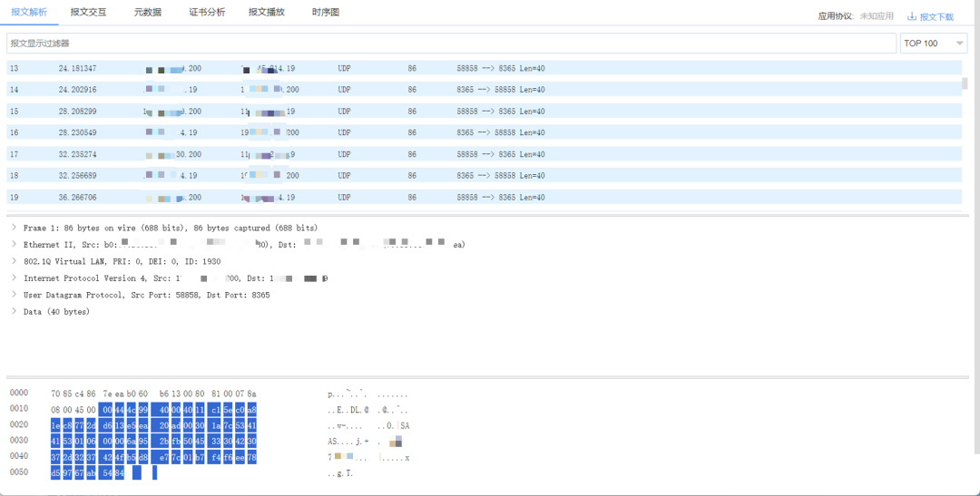Open the TOP 100 dropdown
Image resolution: width=980 pixels, height=496 pixels.
(x=933, y=44)
